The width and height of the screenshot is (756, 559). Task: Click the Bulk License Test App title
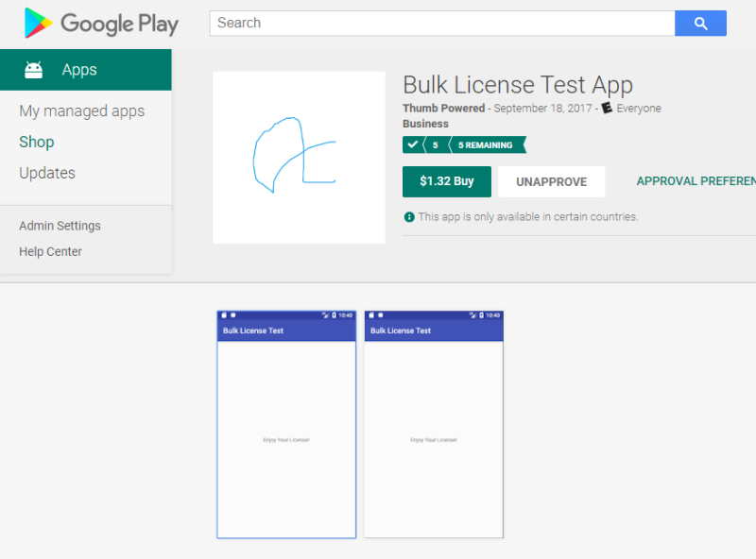coord(518,85)
